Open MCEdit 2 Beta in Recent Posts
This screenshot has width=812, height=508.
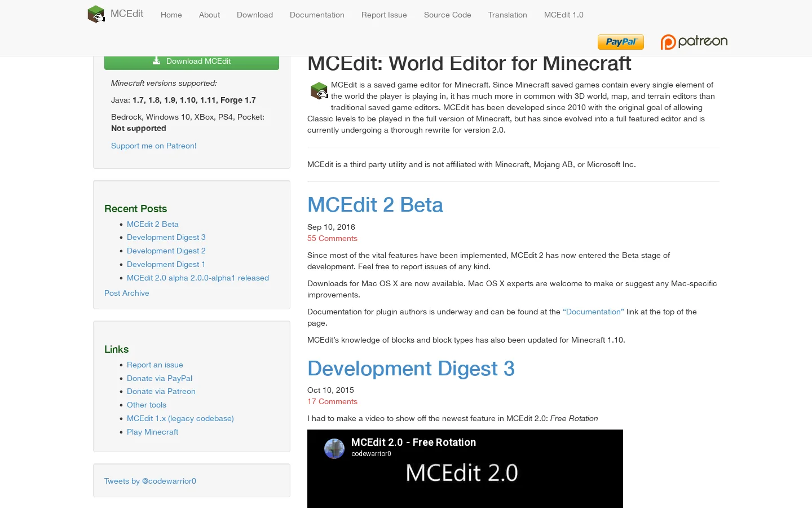click(x=153, y=224)
